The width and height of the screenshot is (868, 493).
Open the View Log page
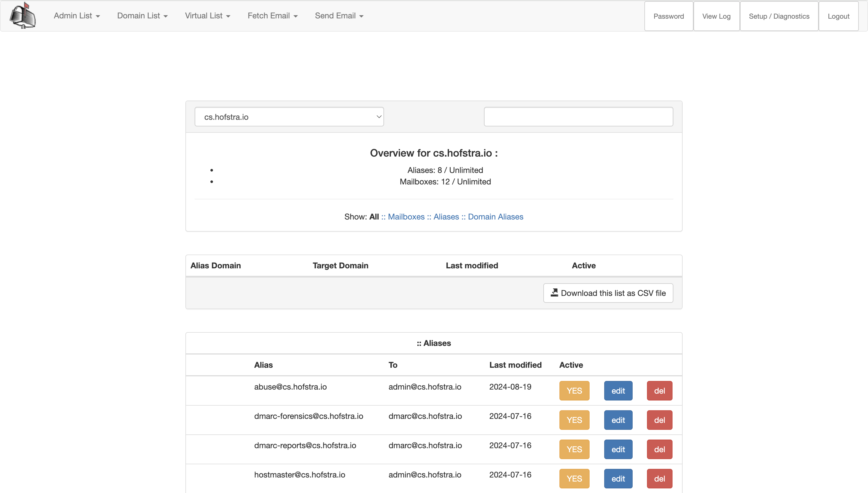pos(716,16)
